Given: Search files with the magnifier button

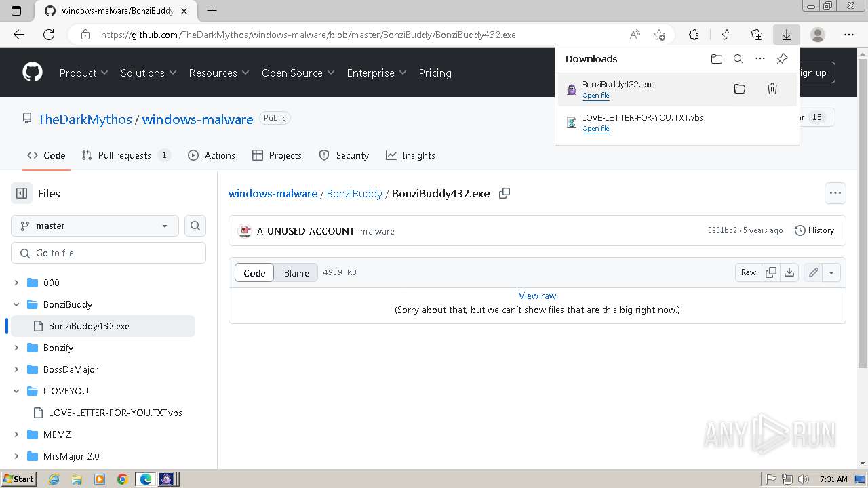Looking at the screenshot, I should [x=195, y=226].
